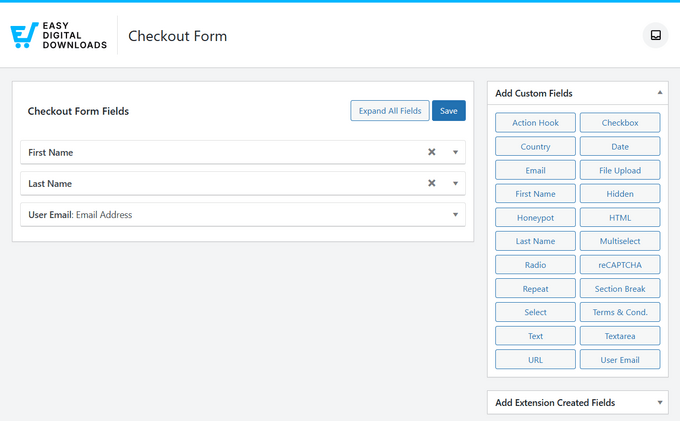Open the inbox icon in header

tap(655, 36)
